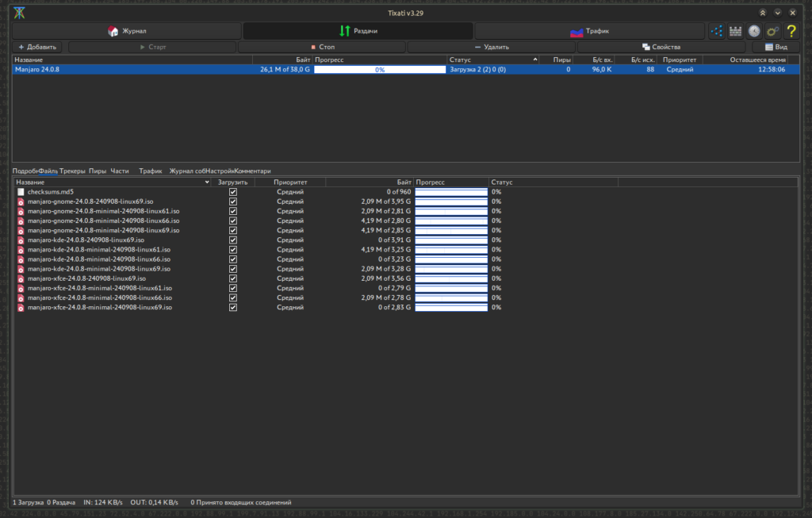
Task: Open the scheduler clock icon
Action: [x=754, y=31]
